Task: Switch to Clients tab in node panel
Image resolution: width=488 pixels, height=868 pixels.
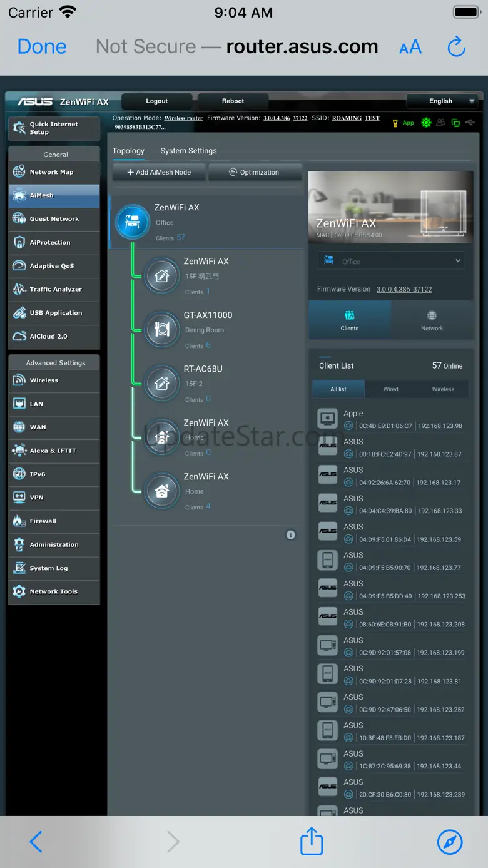Action: click(350, 320)
